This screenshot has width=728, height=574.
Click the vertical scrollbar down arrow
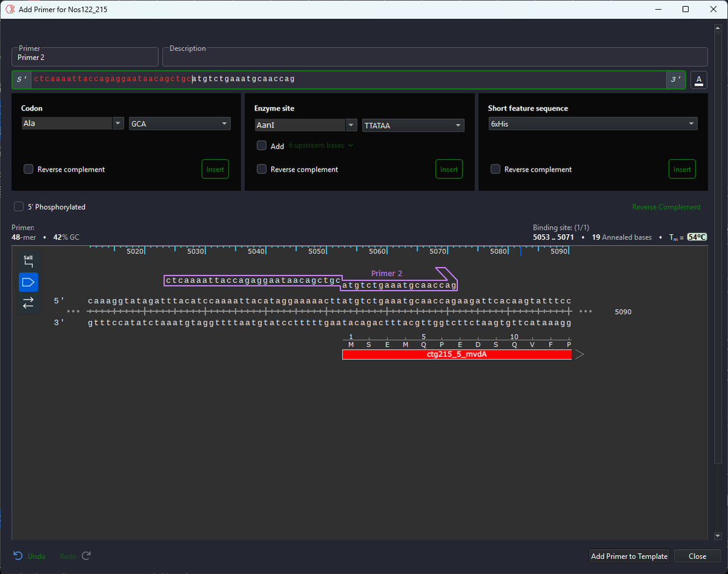718,536
